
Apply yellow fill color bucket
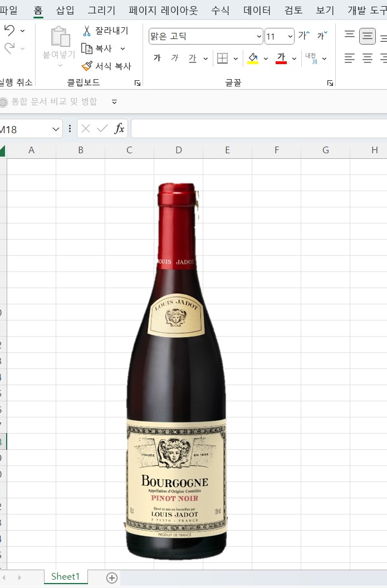[253, 58]
